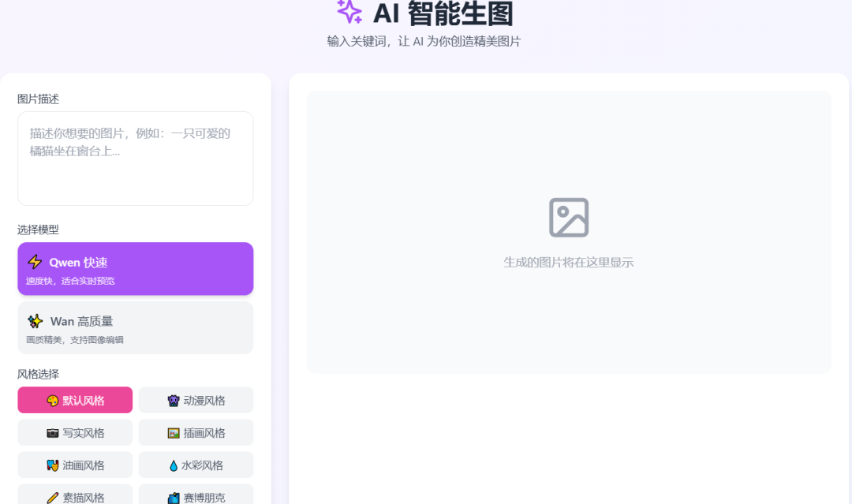Click the sparkle logo icon beside AI 智能生图

coord(349,11)
